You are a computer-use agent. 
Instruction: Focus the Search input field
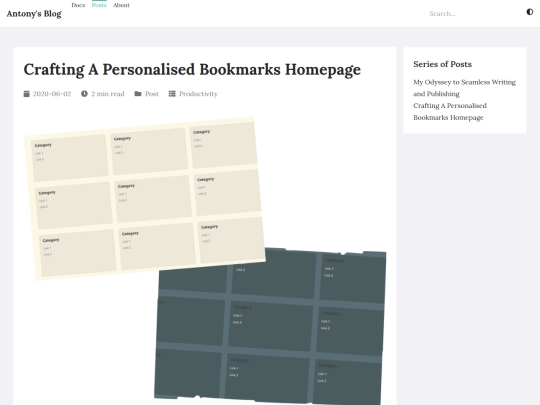pos(472,14)
